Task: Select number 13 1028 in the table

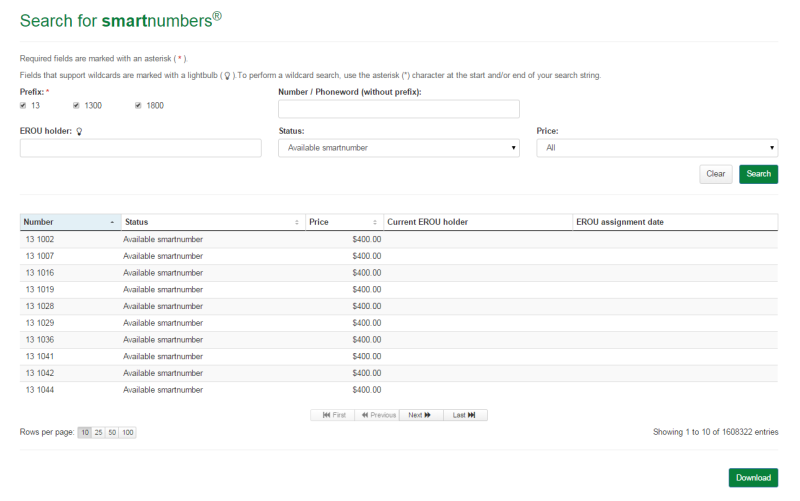Action: (x=40, y=306)
